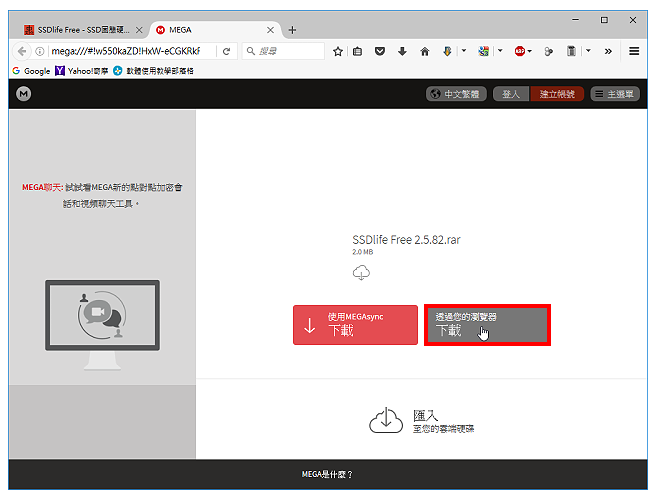653x498 pixels.
Task: Open the Firefox hamburger menu
Action: pos(634,51)
